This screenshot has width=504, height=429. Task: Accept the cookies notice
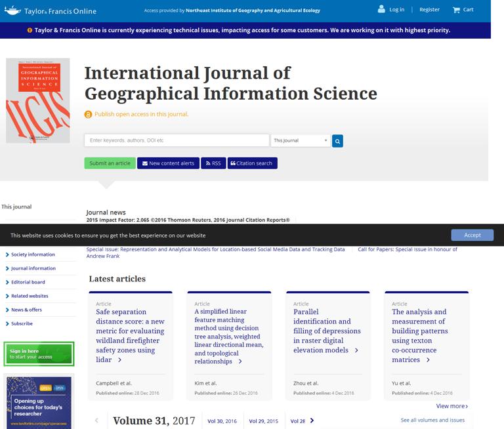point(472,235)
